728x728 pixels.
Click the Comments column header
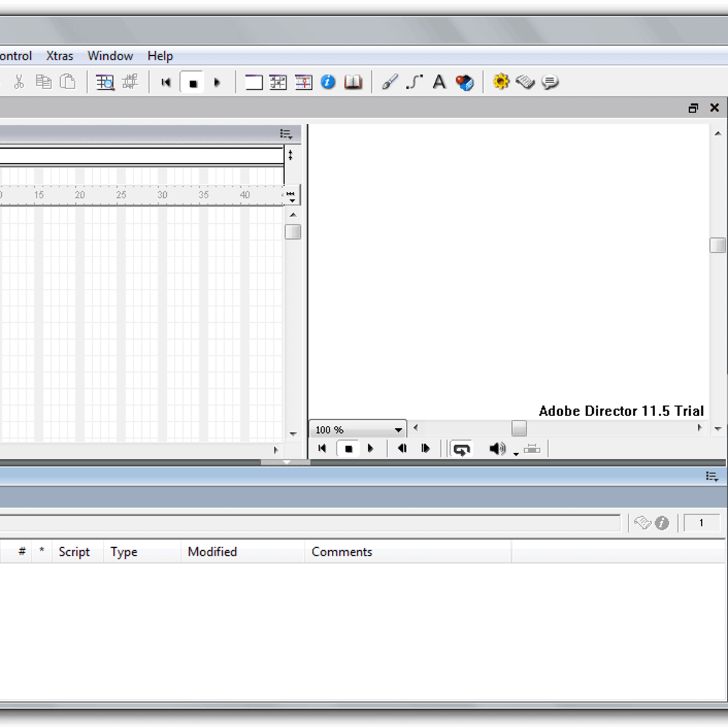[342, 551]
